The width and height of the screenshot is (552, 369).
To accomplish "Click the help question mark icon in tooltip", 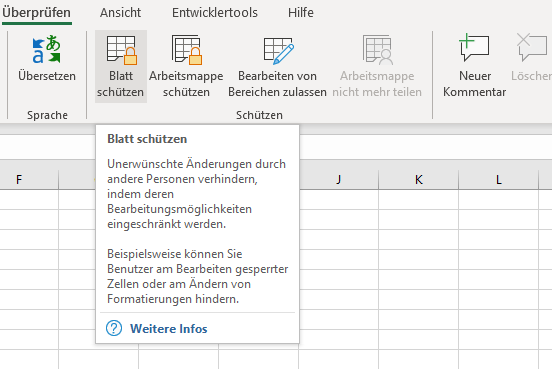I will click(114, 328).
